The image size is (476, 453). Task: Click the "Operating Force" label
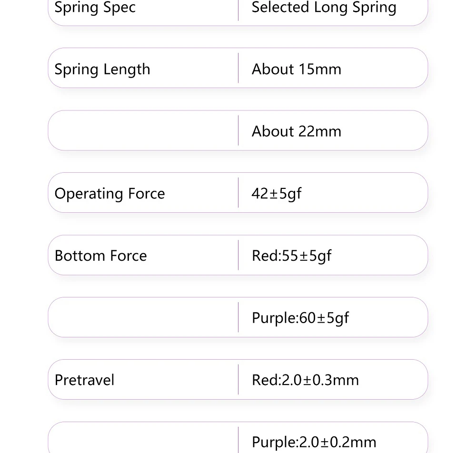pos(109,194)
